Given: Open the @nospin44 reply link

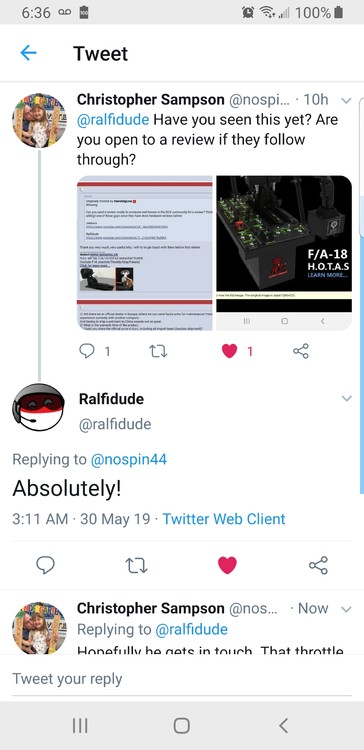Looking at the screenshot, I should click(129, 459).
